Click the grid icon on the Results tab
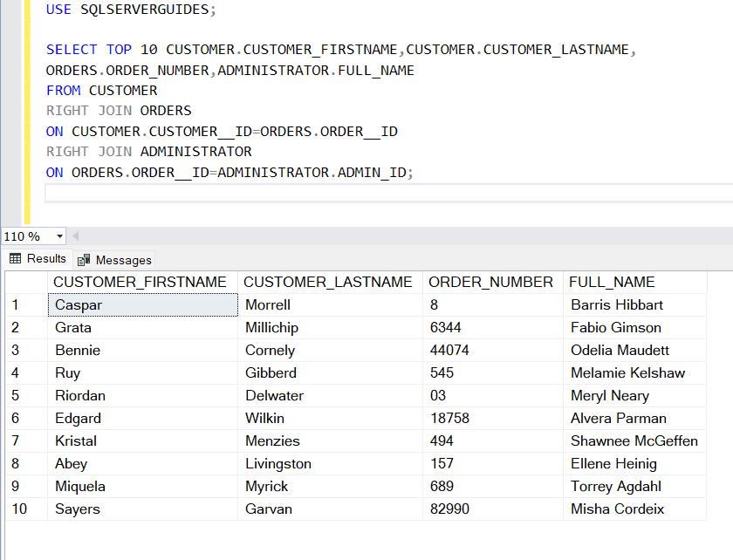The width and height of the screenshot is (733, 560). (x=16, y=258)
